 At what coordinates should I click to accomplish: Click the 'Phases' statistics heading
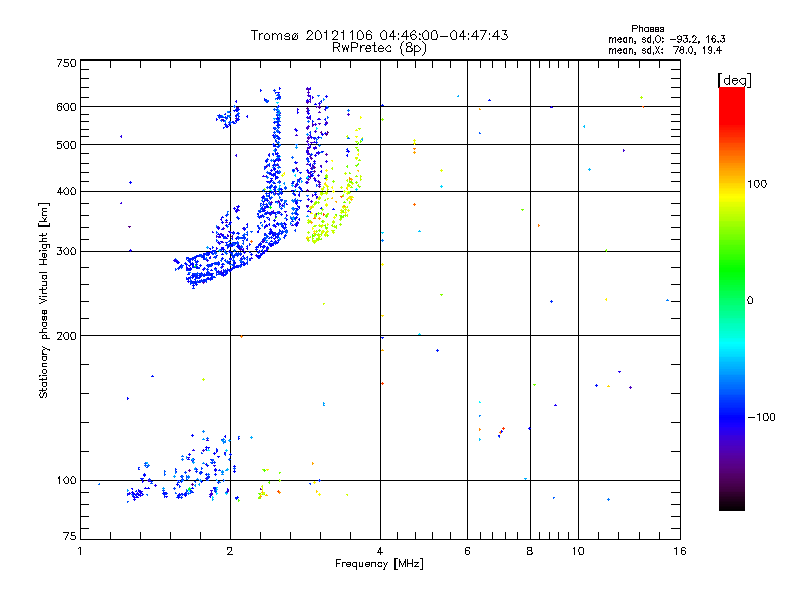click(647, 29)
